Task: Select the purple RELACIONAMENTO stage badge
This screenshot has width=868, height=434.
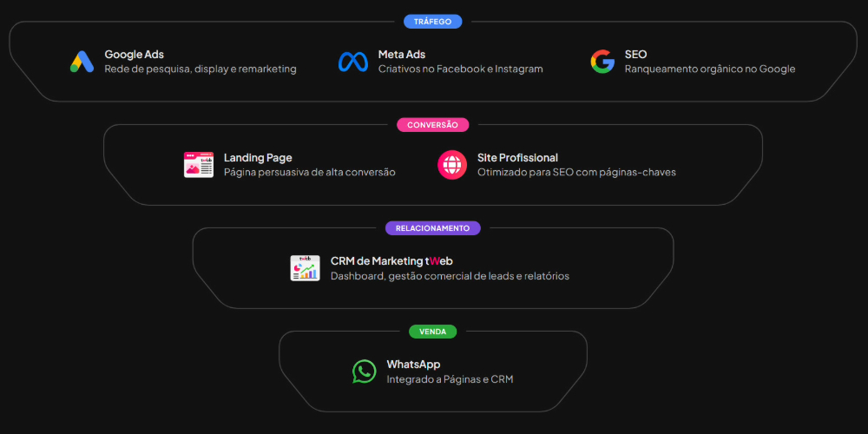Action: [x=432, y=228]
